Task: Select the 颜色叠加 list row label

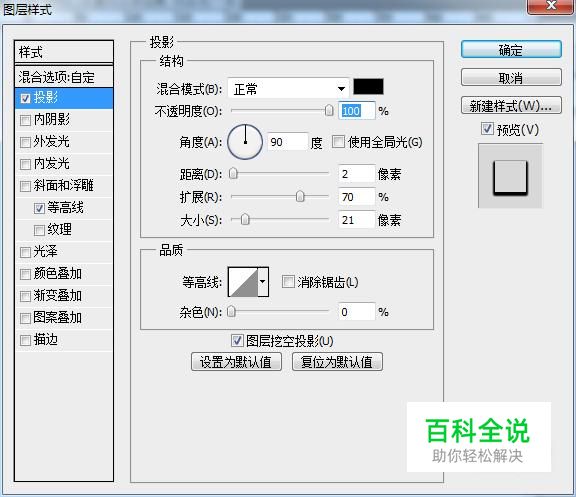Action: pyautogui.click(x=58, y=274)
